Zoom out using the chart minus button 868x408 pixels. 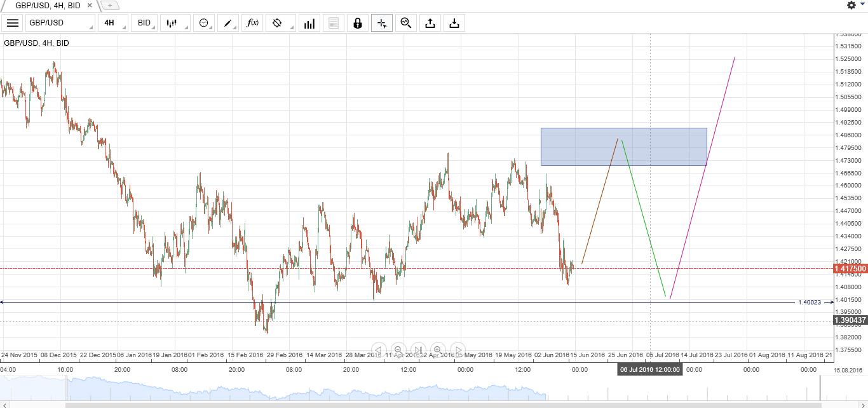click(398, 350)
